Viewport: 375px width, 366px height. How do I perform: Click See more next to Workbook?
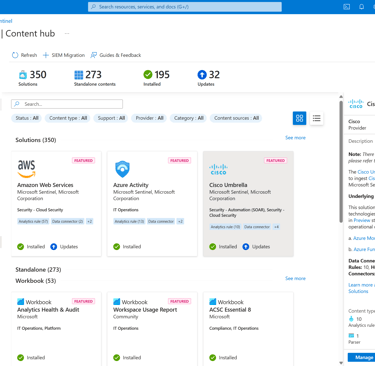pos(295,278)
